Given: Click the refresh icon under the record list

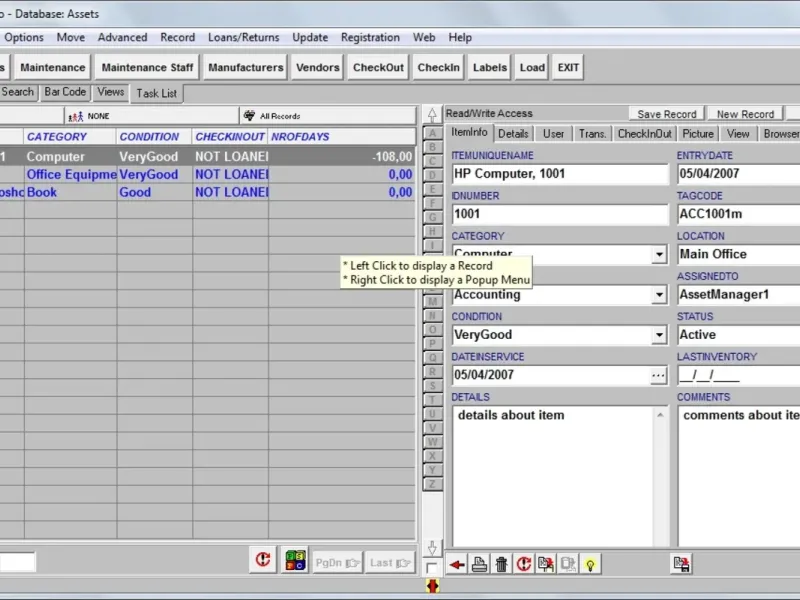Looking at the screenshot, I should point(262,561).
